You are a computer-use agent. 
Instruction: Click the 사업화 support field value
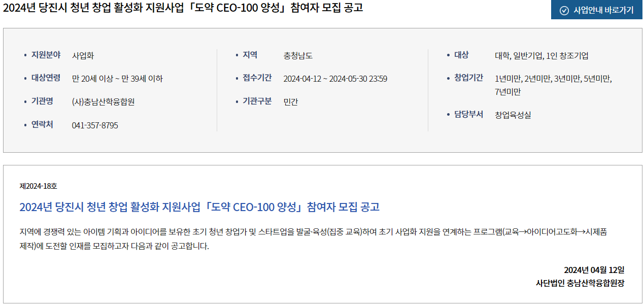point(83,56)
